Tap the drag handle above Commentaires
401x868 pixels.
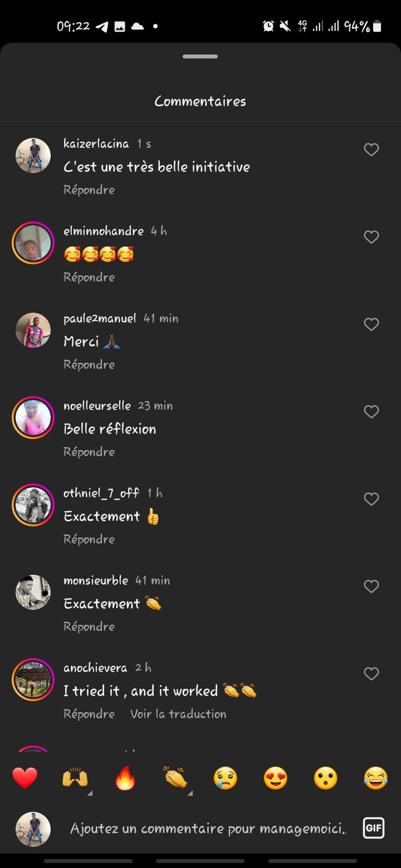(200, 56)
